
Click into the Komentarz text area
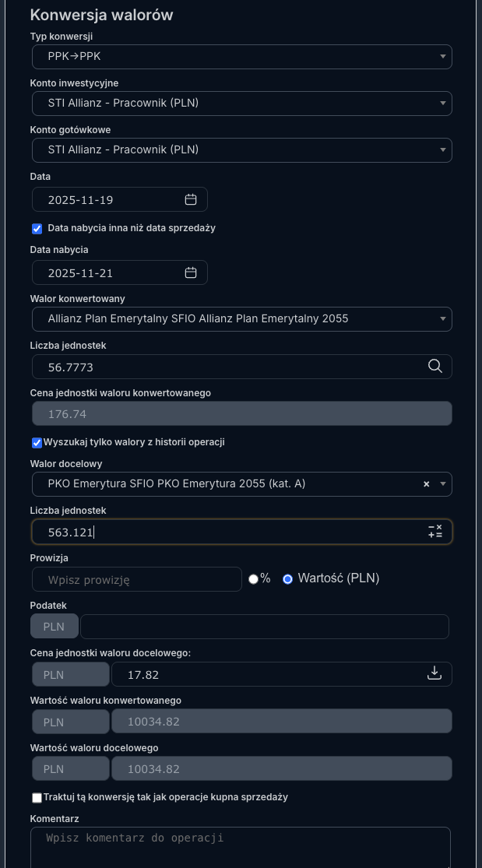(x=240, y=847)
